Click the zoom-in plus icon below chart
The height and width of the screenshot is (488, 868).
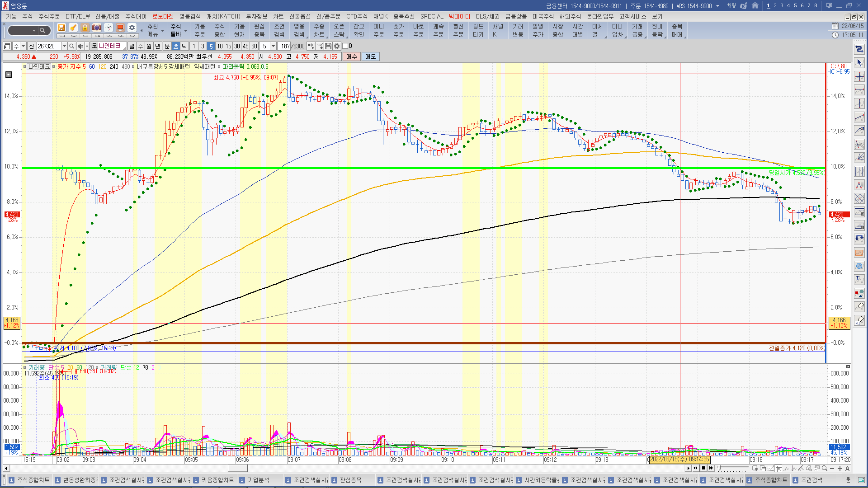[840, 469]
